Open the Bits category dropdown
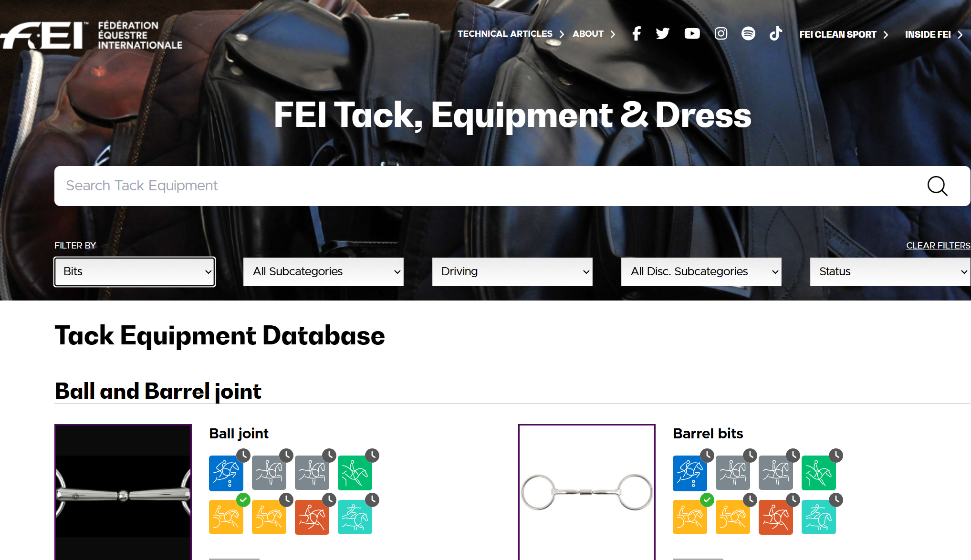The image size is (971, 560). [135, 272]
